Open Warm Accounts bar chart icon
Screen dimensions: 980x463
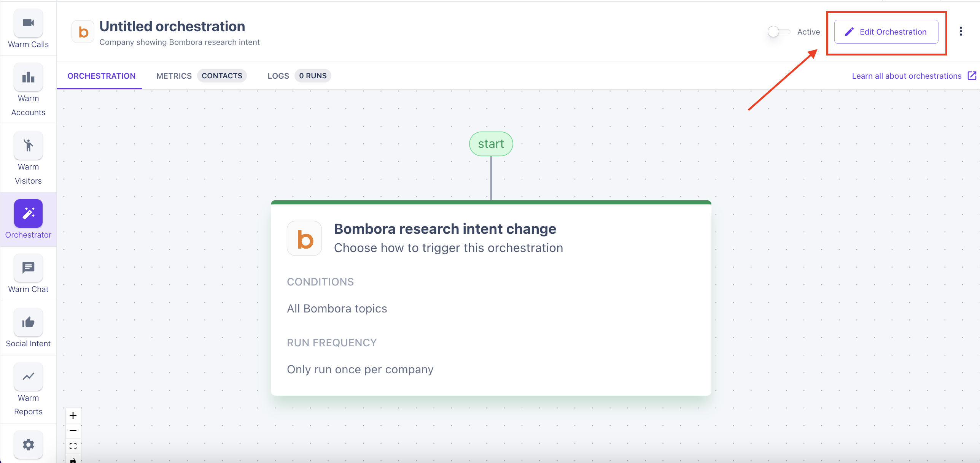pos(29,78)
